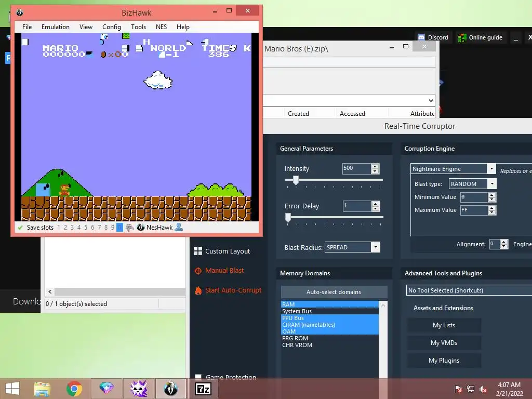Click the NesHawk core icon in status bar
The image size is (532, 399).
[x=140, y=228]
